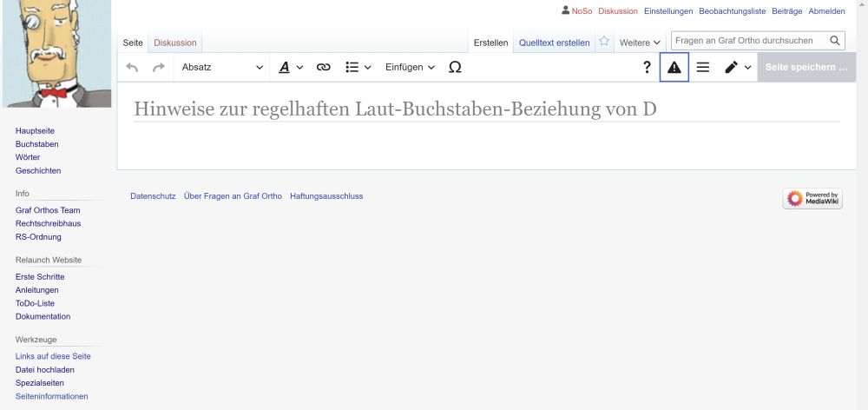
Task: Expand the list structure dropdown
Action: click(358, 67)
